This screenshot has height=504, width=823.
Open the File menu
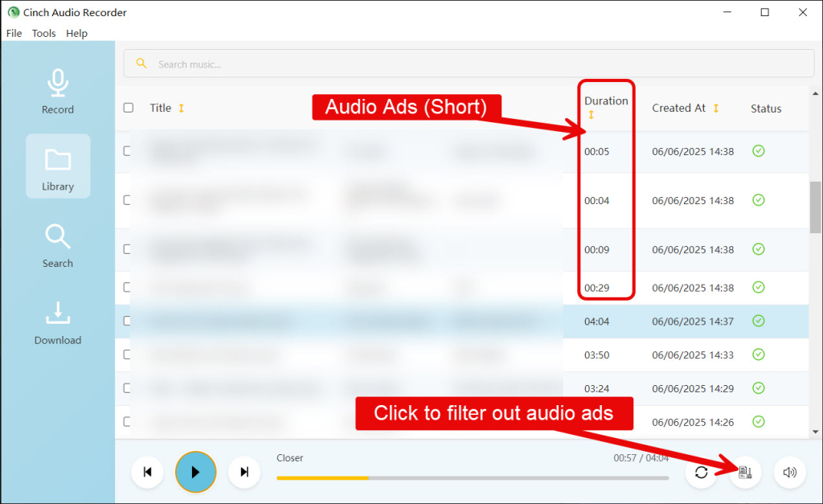(x=14, y=33)
